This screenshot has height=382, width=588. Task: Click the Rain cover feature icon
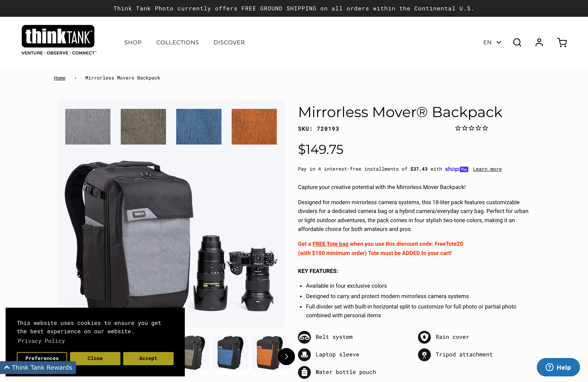(x=424, y=337)
